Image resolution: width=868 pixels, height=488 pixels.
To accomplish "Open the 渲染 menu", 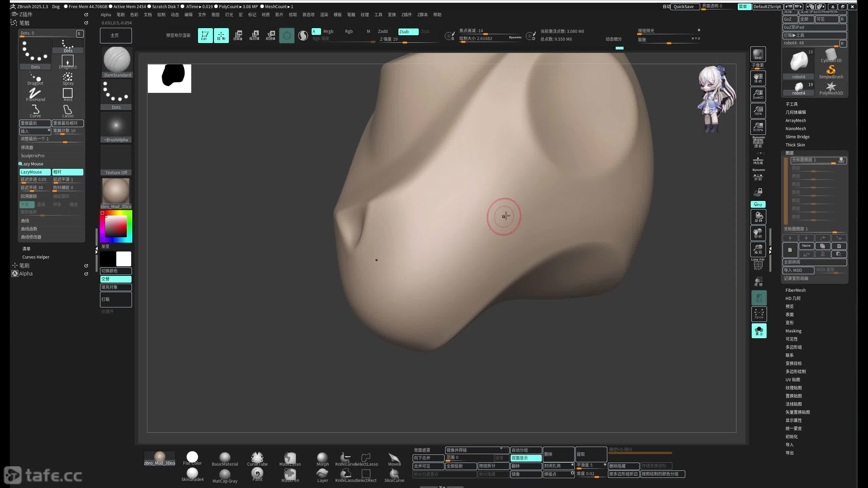I will 324,15.
